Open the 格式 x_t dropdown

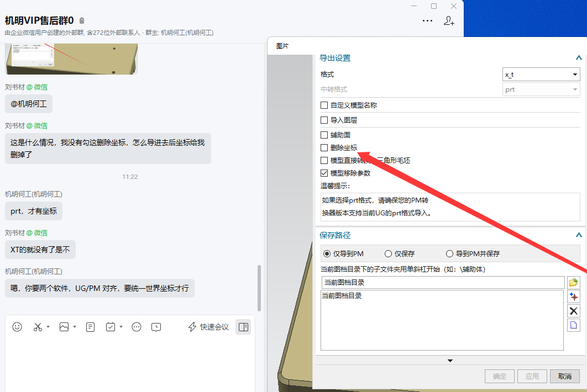[541, 75]
